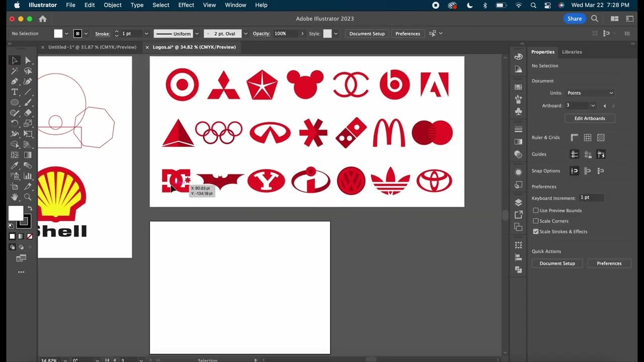644x362 pixels.
Task: Select the Magic Wand tool
Action: click(x=15, y=71)
